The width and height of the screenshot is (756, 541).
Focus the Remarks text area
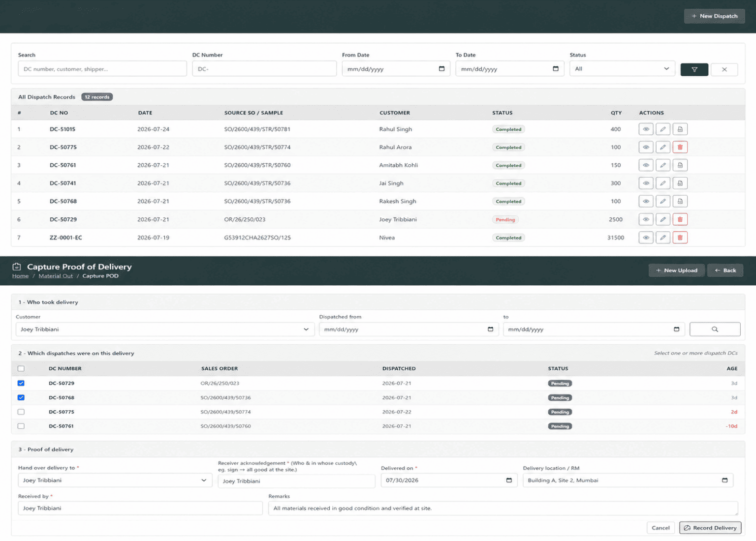(x=503, y=508)
